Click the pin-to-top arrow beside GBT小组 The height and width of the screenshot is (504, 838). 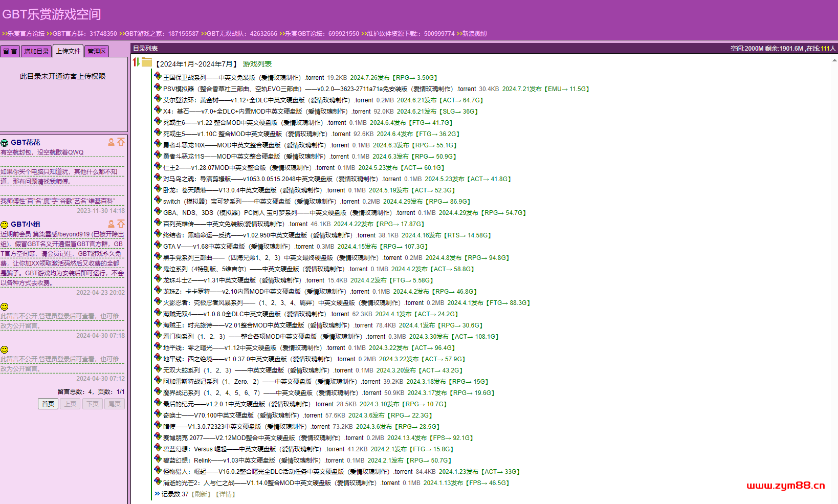click(121, 224)
